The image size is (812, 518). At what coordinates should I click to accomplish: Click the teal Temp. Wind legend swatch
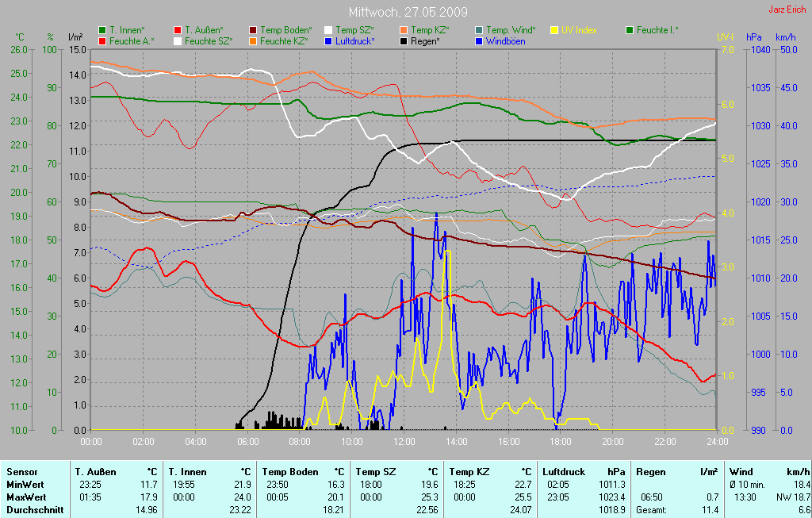[479, 31]
